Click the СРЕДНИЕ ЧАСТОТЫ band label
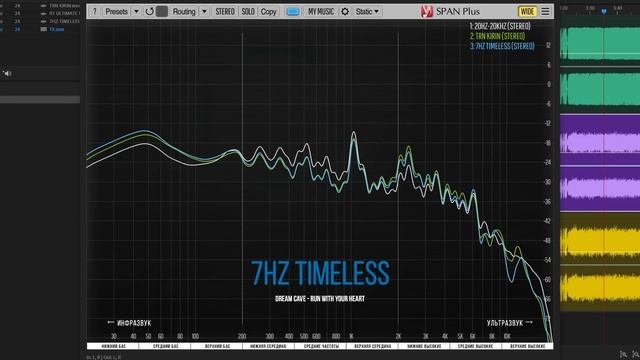The height and width of the screenshot is (360, 640). click(321, 346)
